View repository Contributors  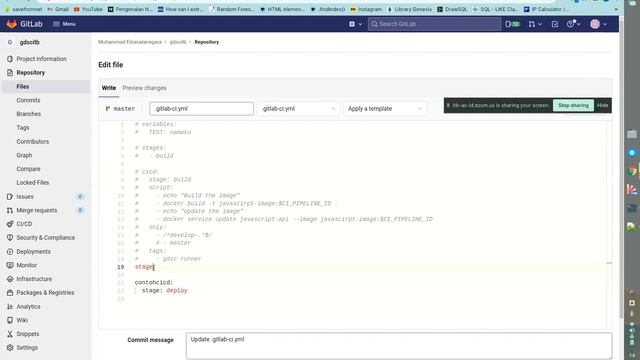coord(33,142)
